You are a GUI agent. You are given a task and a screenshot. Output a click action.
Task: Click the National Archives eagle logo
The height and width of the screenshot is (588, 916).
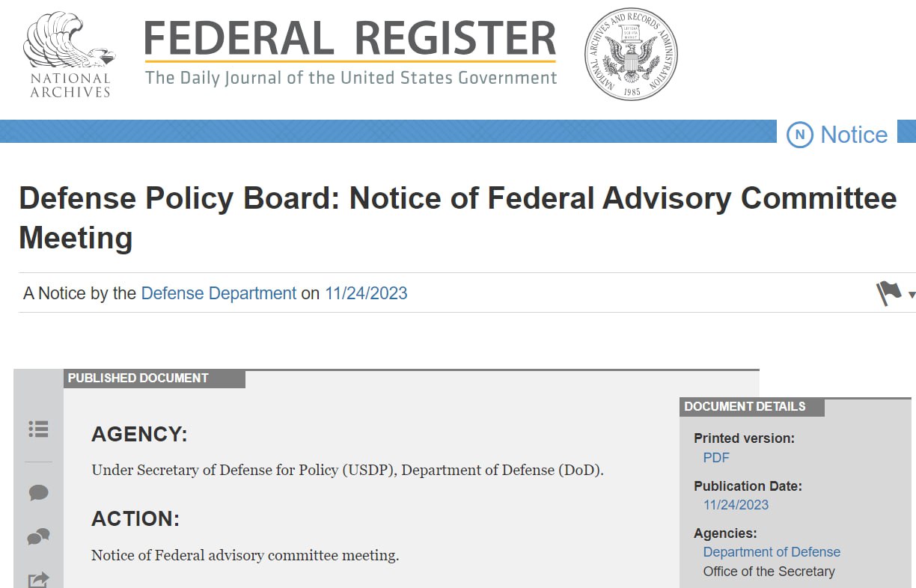(70, 54)
